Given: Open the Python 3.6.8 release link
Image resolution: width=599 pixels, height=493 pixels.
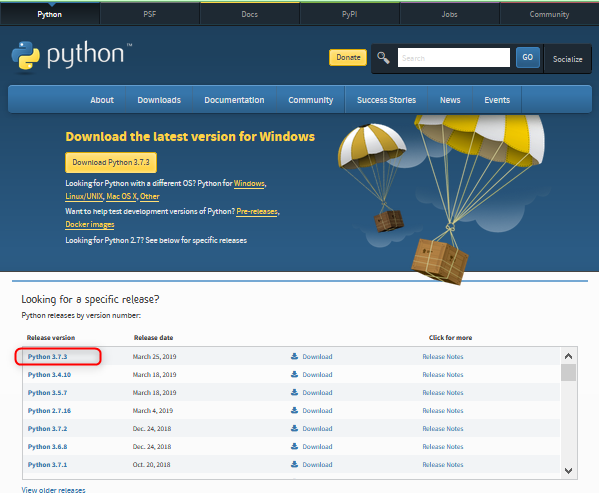Looking at the screenshot, I should coord(47,446).
